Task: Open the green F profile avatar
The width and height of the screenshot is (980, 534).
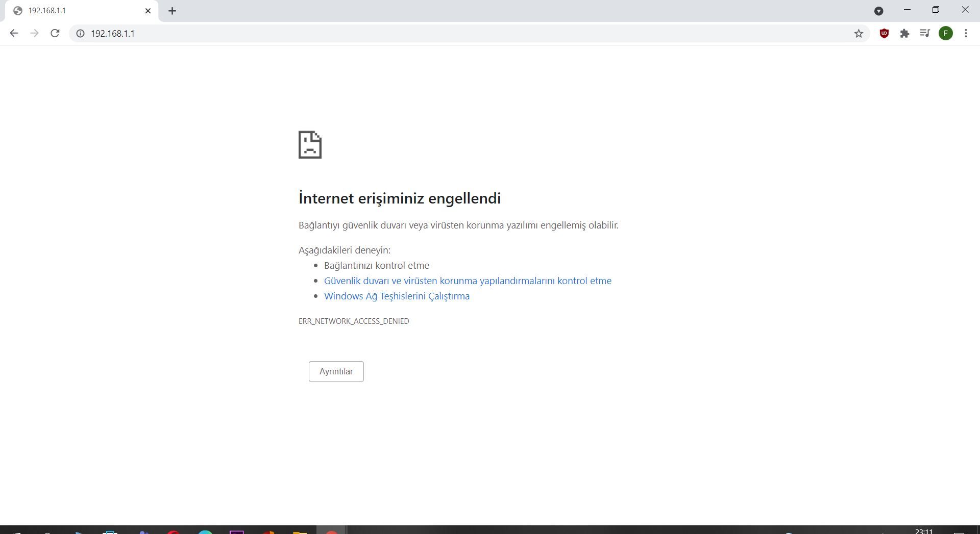Action: (x=945, y=33)
